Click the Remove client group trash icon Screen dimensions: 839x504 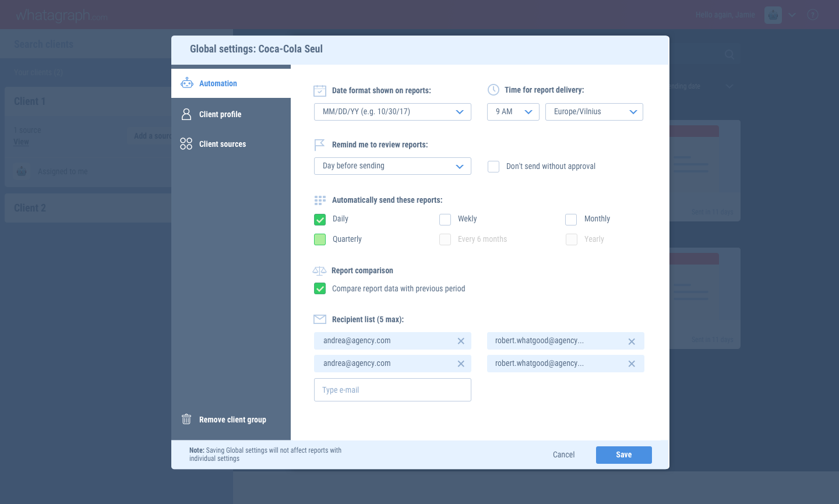tap(186, 420)
